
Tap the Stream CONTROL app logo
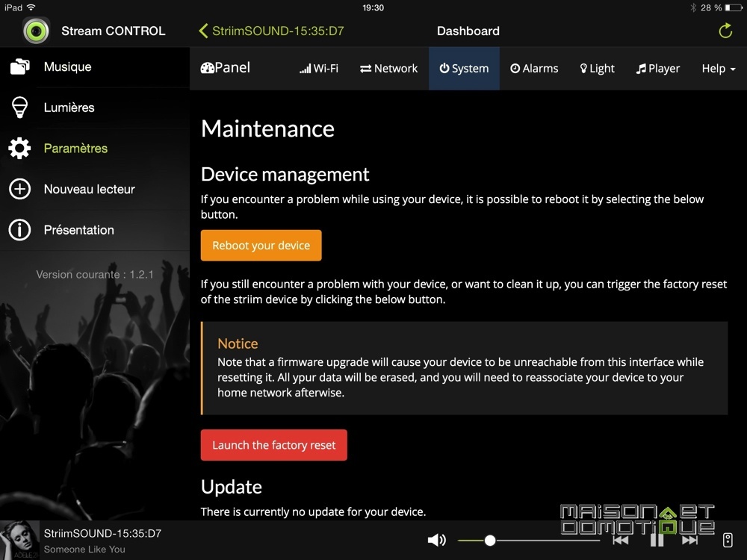36,31
